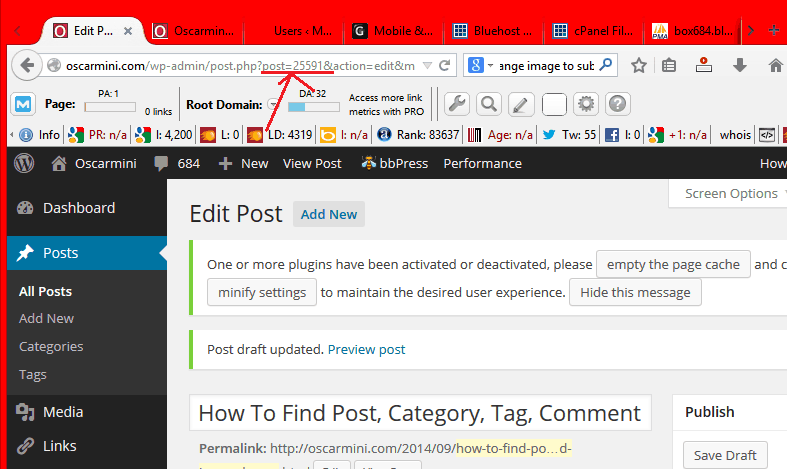Open the MozBar wrench tools icon
The height and width of the screenshot is (469, 787).
(456, 104)
